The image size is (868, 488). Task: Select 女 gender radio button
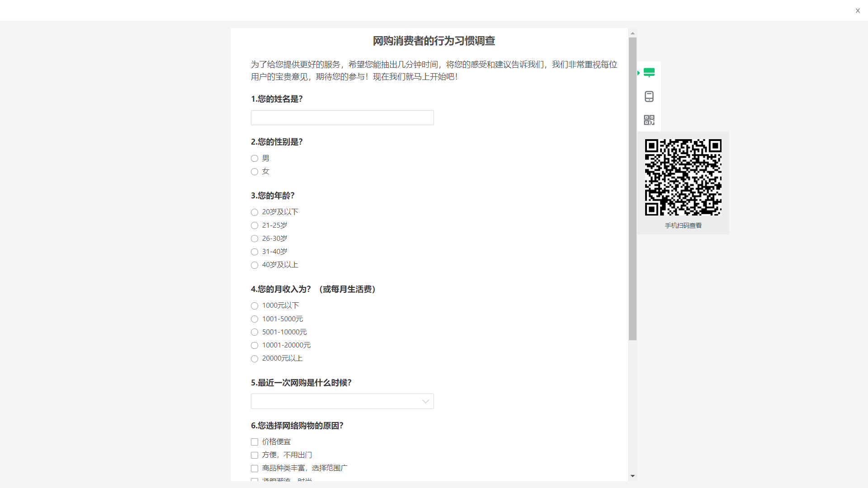point(255,172)
